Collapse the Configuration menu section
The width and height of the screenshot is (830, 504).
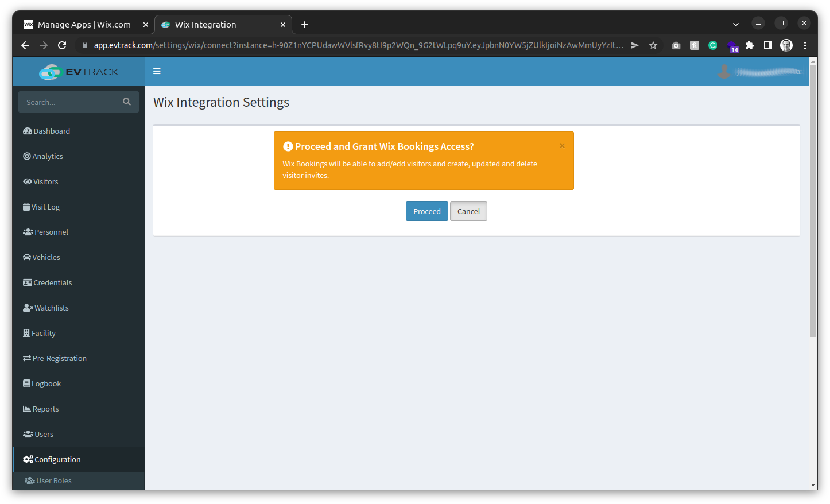79,459
